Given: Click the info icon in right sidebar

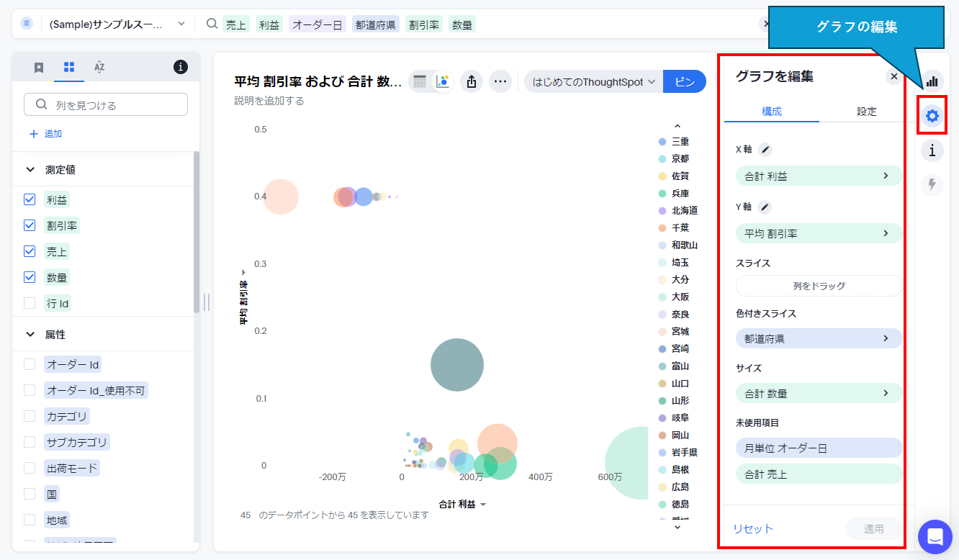Looking at the screenshot, I should (x=932, y=150).
